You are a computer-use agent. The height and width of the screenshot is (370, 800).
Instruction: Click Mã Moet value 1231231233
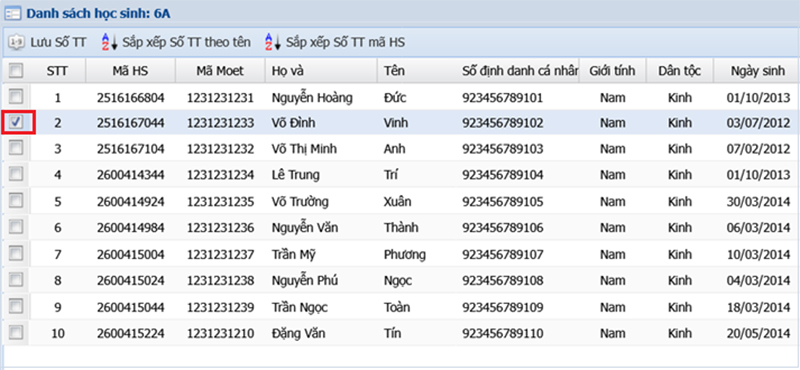coord(220,123)
